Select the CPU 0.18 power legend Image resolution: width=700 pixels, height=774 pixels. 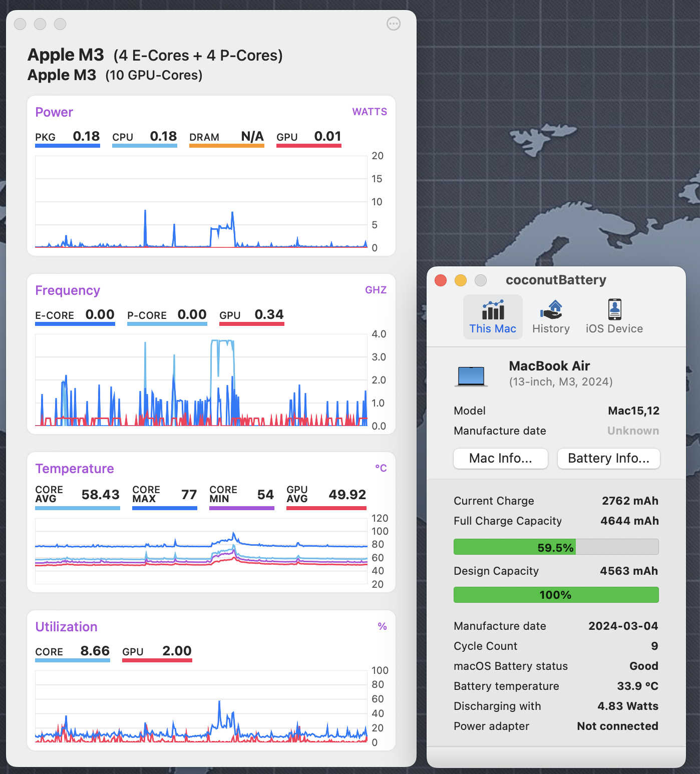145,138
